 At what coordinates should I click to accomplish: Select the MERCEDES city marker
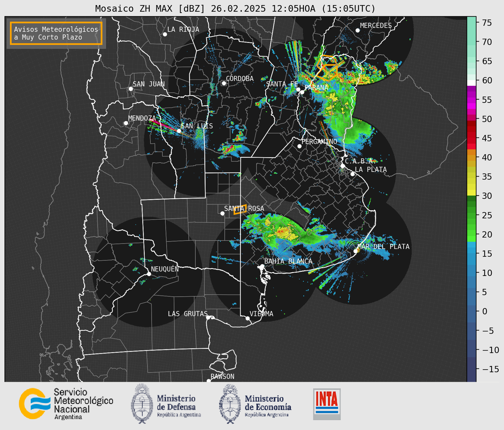click(x=358, y=30)
